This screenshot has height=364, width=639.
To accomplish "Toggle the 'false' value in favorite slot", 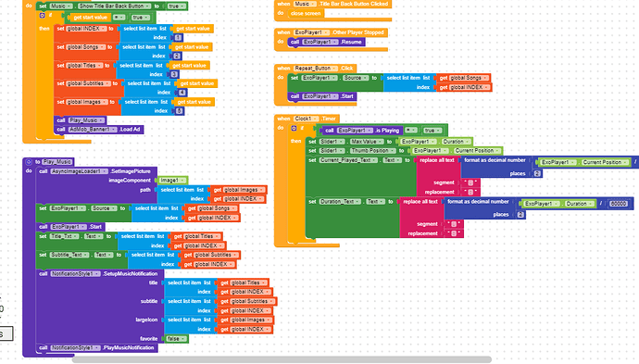I will click(x=177, y=339).
